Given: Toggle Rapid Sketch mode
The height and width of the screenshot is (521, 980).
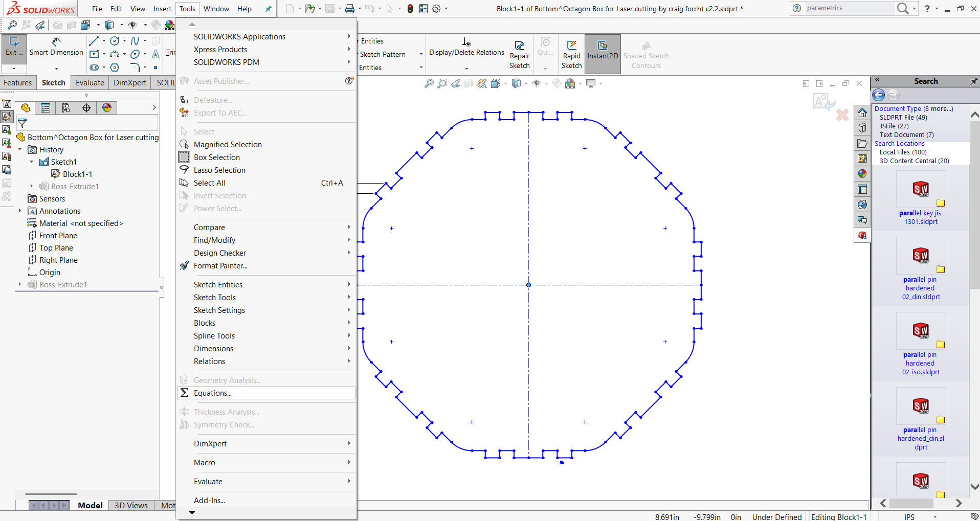Looking at the screenshot, I should click(x=571, y=54).
